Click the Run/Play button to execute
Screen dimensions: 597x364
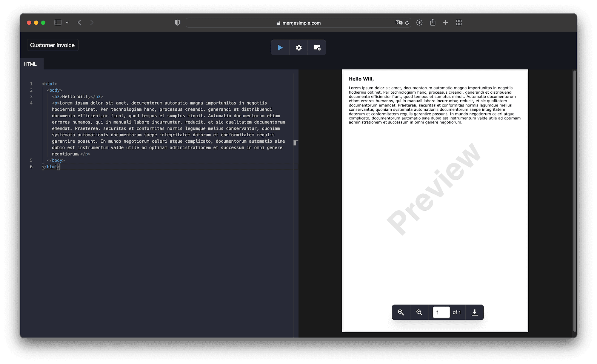tap(280, 47)
